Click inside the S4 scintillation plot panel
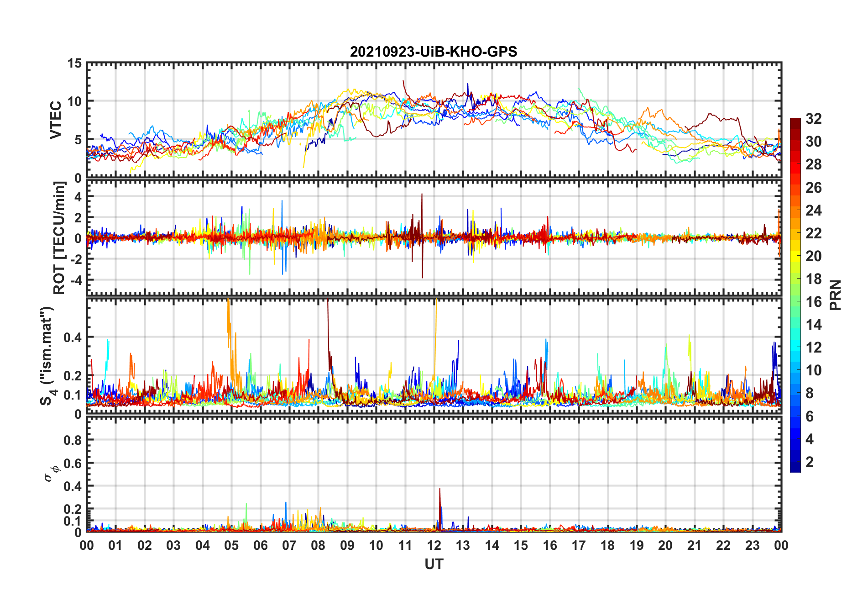 tap(434, 356)
